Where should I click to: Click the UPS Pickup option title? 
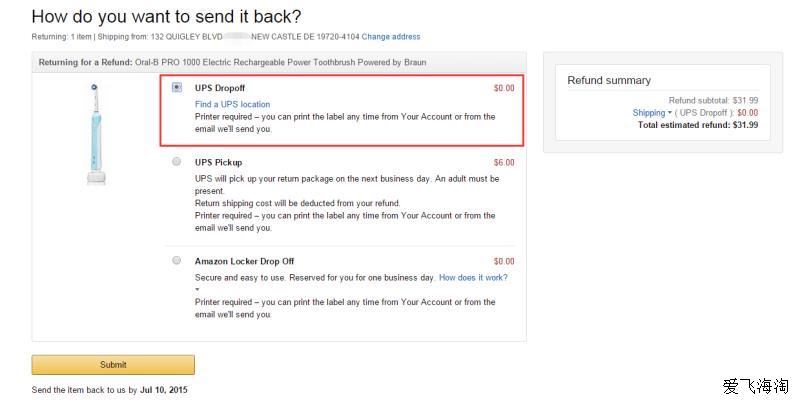click(x=218, y=162)
